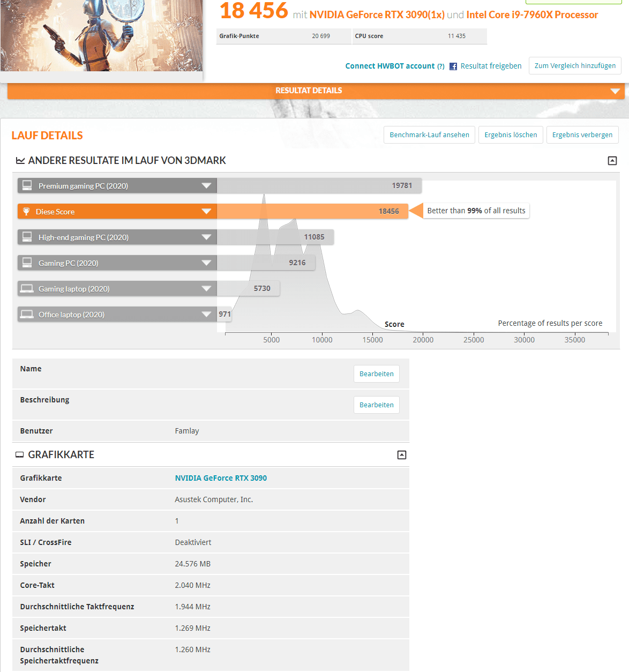Edit the Name field with Bearbeiten
The height and width of the screenshot is (672, 629).
(x=376, y=374)
